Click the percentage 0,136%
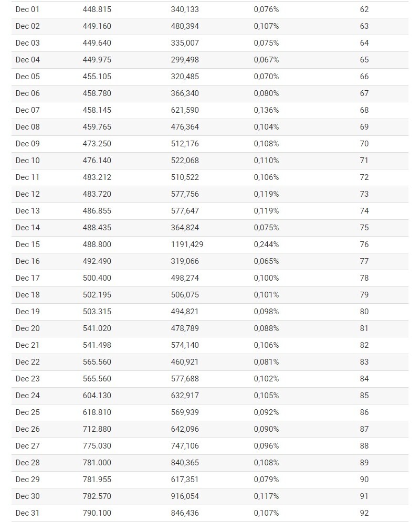Image resolution: width=420 pixels, height=522 pixels. pyautogui.click(x=266, y=110)
